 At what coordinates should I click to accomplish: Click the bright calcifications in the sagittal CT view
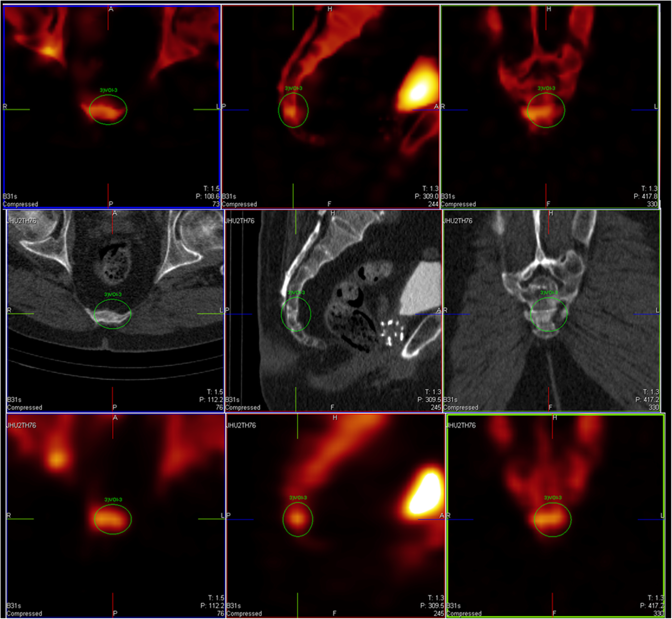392,332
